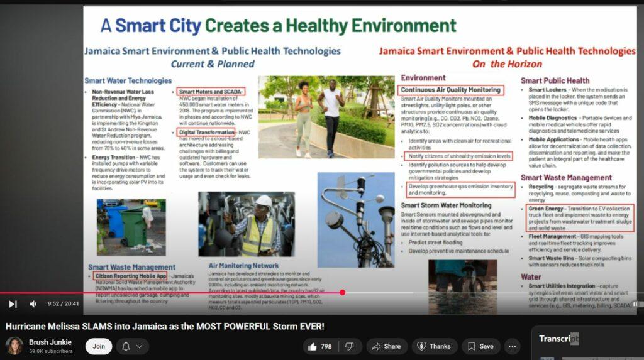Image resolution: width=644 pixels, height=360 pixels.
Task: Pause playback by clicking the video slide
Action: tap(358, 157)
